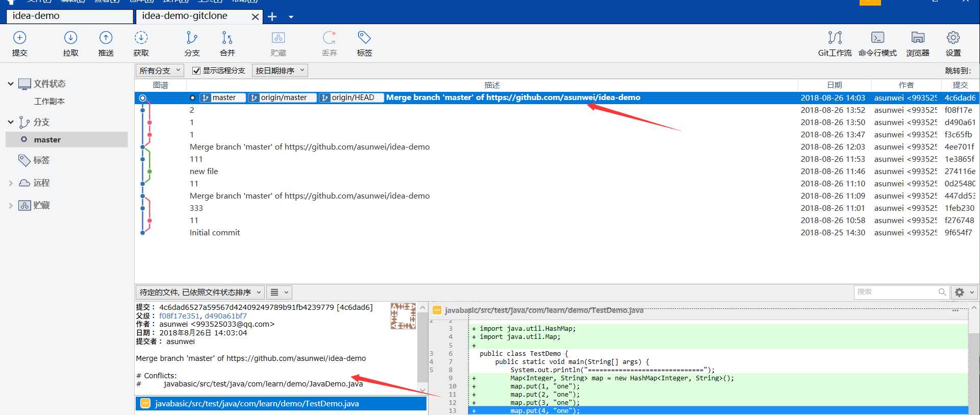Click the Commit (提交) toolbar icon
Image resolution: width=980 pixels, height=415 pixels.
coord(19,38)
